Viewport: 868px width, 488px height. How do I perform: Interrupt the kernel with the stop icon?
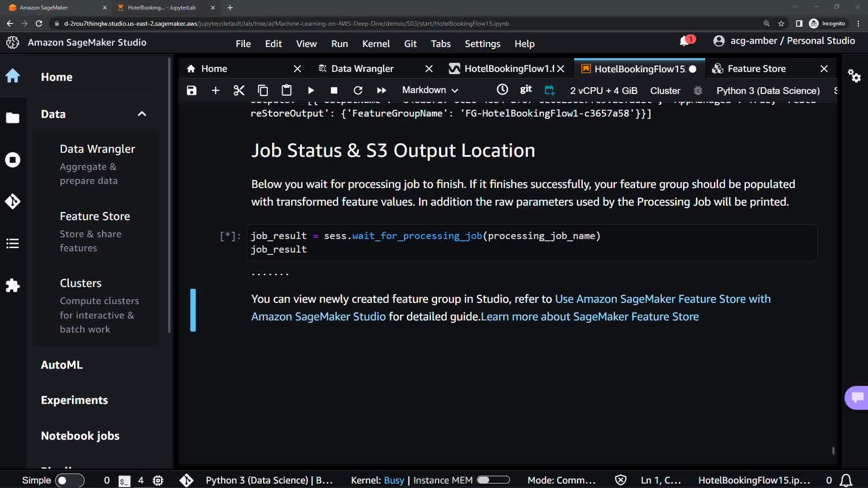(x=334, y=90)
